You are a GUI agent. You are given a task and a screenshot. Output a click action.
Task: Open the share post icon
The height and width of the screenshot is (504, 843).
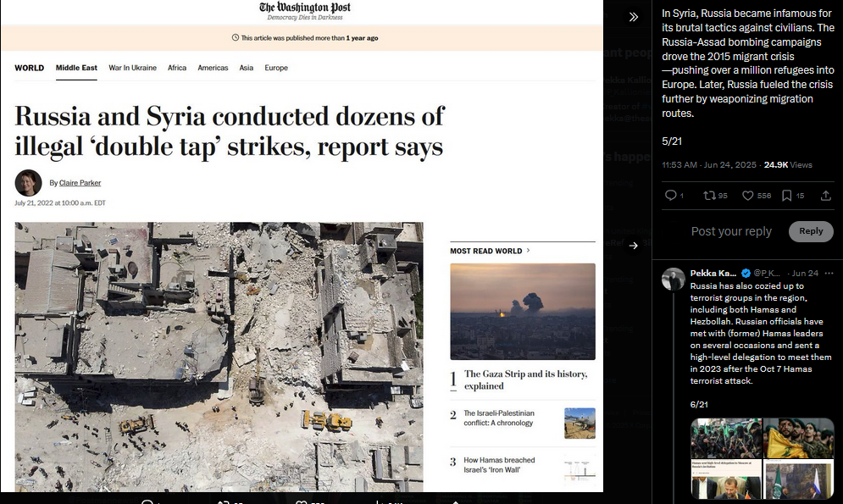coord(826,196)
